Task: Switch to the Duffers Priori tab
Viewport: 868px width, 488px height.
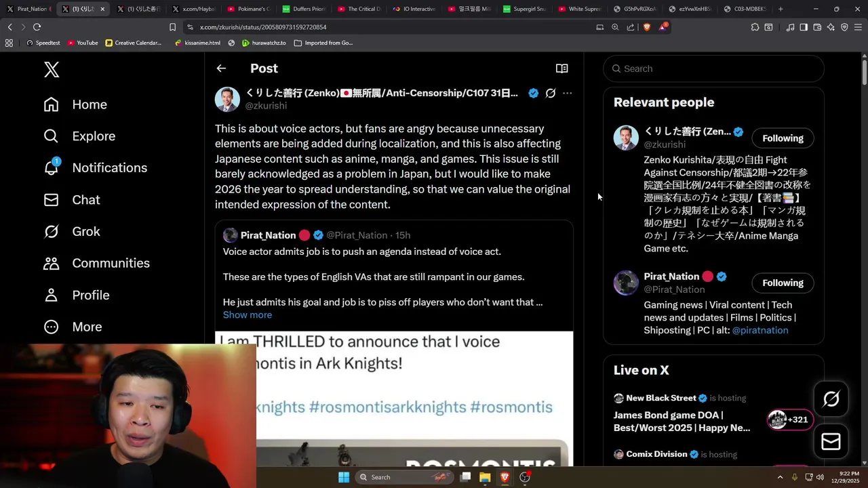Action: point(304,9)
